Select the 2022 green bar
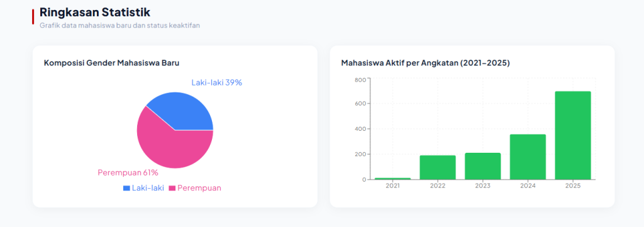The width and height of the screenshot is (644, 227). 438,167
